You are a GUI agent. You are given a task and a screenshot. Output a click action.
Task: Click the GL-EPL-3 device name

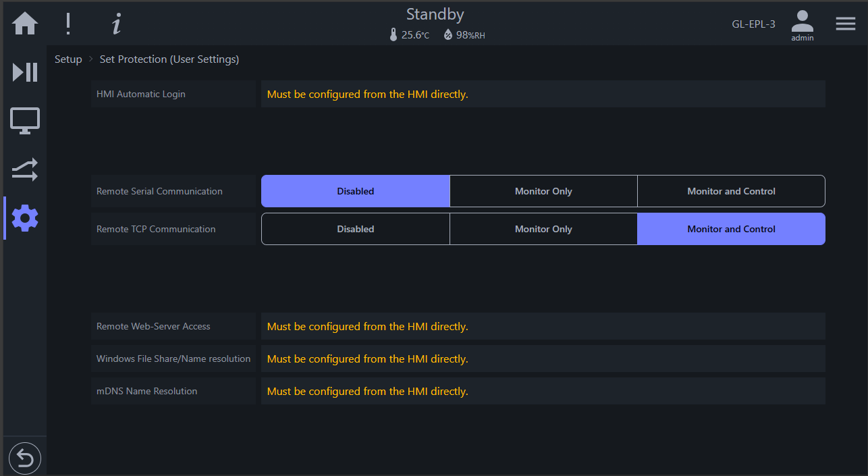(753, 24)
